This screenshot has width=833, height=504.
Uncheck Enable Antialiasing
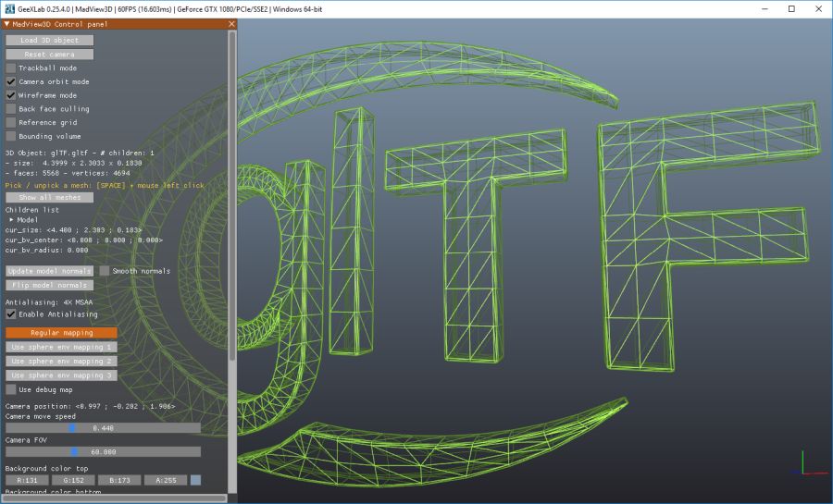click(10, 314)
